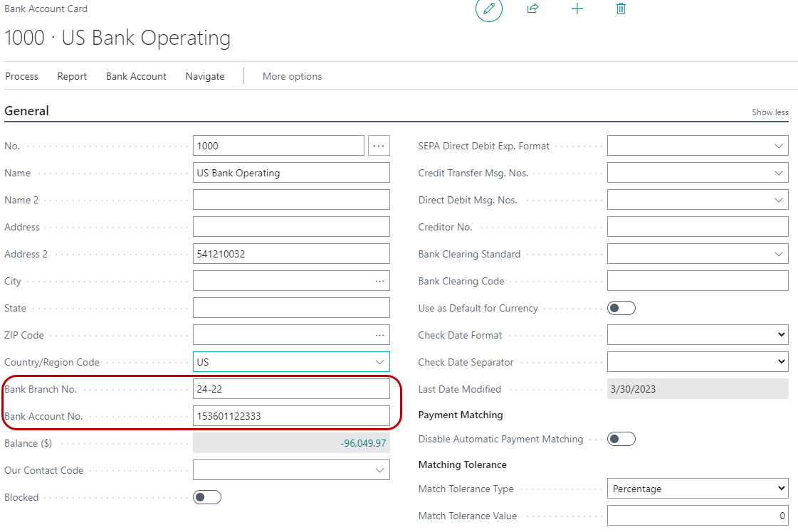Click the Bank Account No. field
The image size is (798, 532).
(x=291, y=416)
